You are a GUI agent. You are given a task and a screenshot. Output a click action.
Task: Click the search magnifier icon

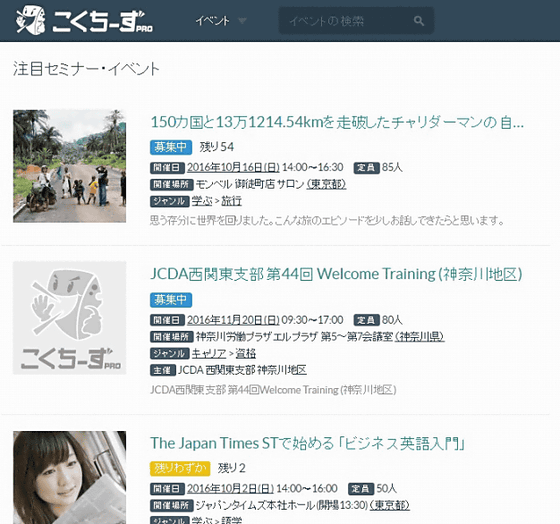coord(419,21)
